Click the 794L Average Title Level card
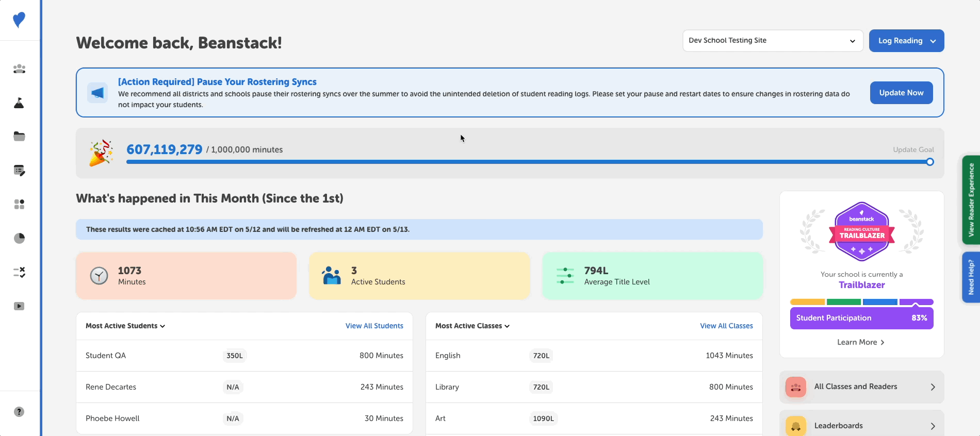The width and height of the screenshot is (980, 436). tap(652, 276)
